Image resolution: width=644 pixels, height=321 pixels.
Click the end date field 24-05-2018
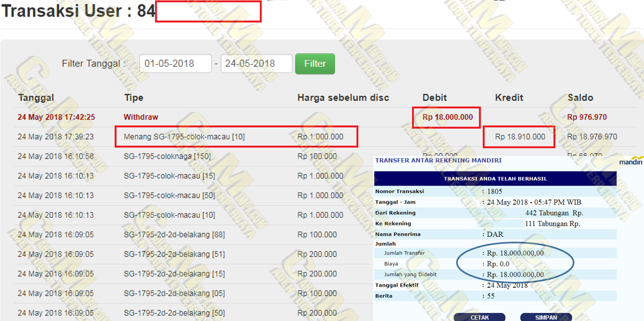pos(256,64)
